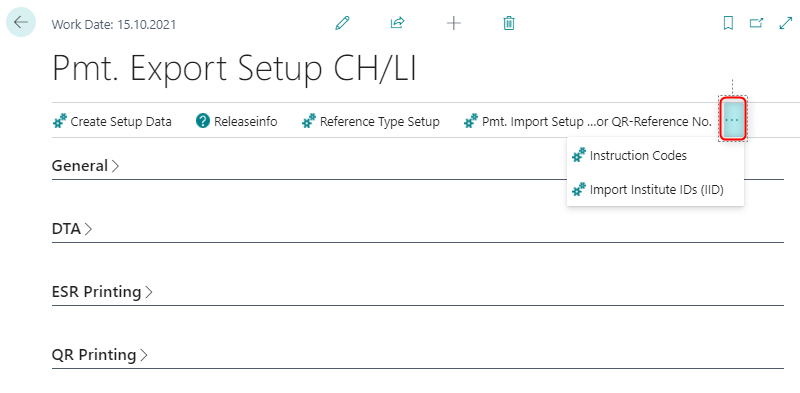Click the trash delete icon

(509, 23)
